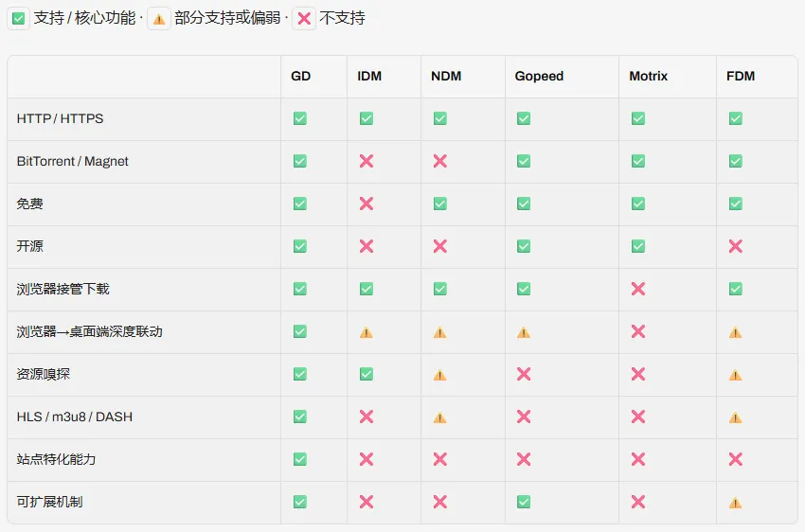Click the IDM warning for 浏览器→桌面端深度联动

coord(367,332)
